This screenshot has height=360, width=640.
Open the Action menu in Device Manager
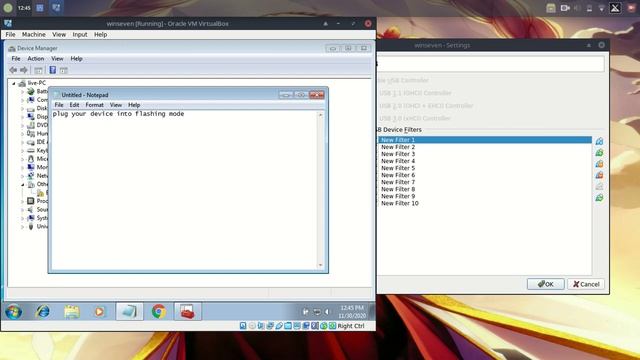36,59
